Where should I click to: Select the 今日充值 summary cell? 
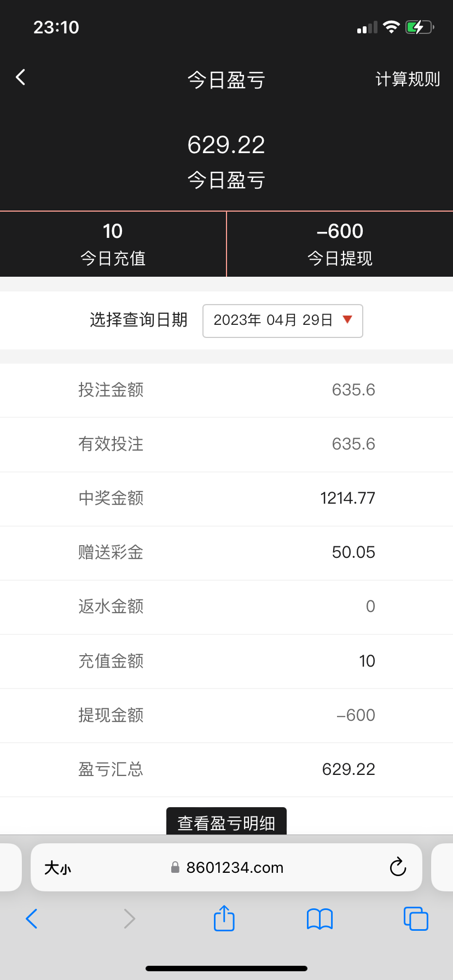(x=113, y=244)
